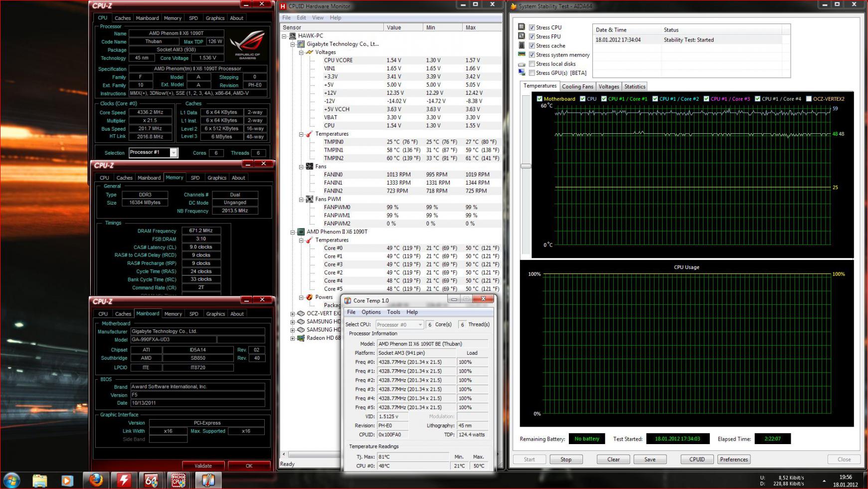Screen dimensions: 868x489
Task: Enable the OCZ-VERTEX2 graph checkbox
Action: click(809, 99)
